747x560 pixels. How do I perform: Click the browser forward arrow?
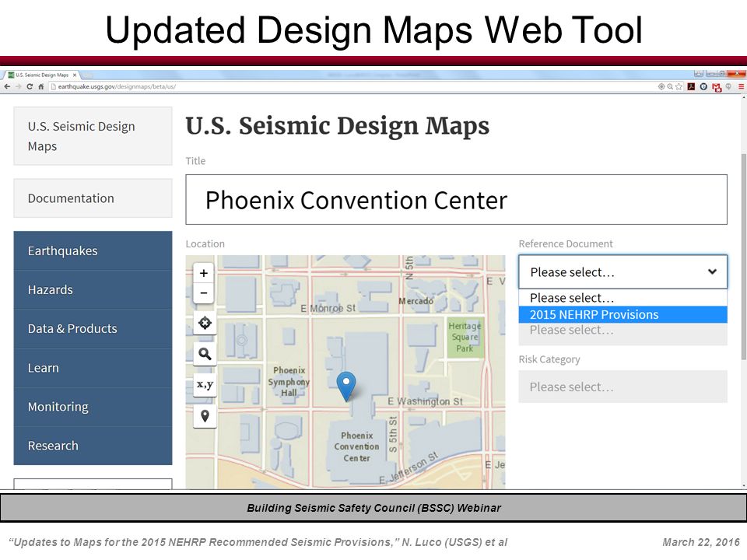pos(18,86)
